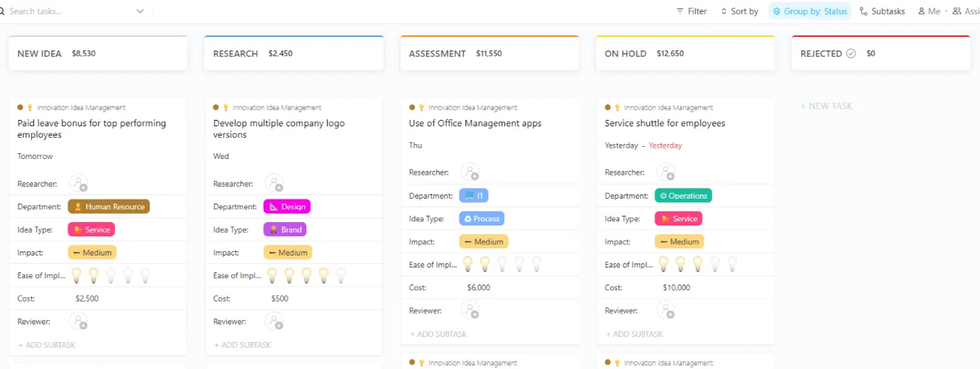This screenshot has height=369, width=980.
Task: Open Paid leave bonus for top performing employees task
Action: [91, 128]
